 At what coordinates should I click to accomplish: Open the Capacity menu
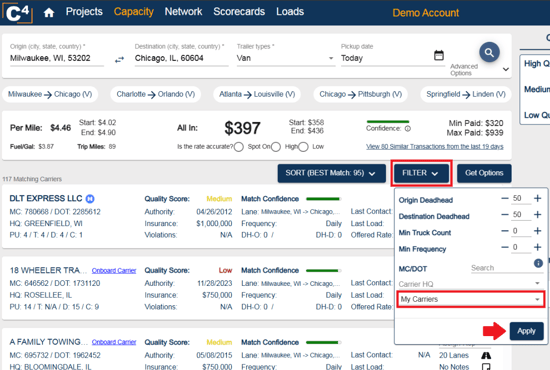134,12
